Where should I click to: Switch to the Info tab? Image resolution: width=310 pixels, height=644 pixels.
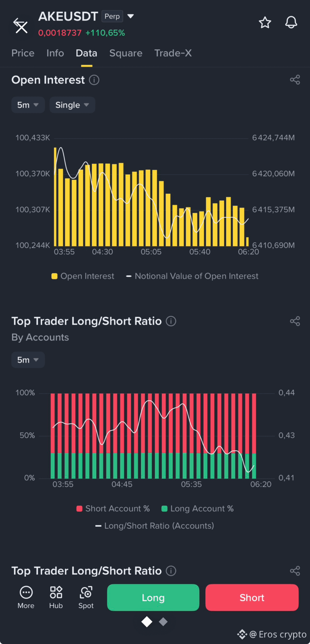tap(55, 53)
